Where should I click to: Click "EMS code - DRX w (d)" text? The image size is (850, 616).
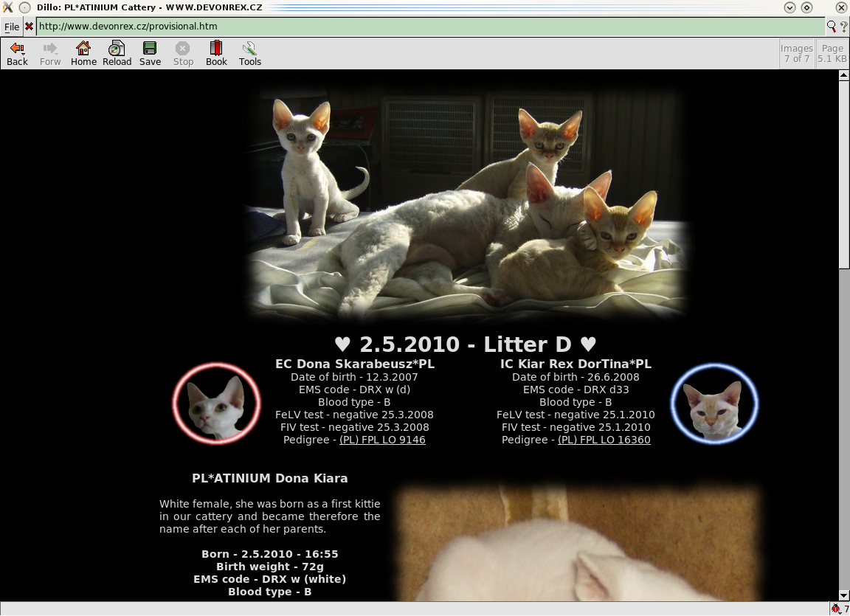point(354,390)
